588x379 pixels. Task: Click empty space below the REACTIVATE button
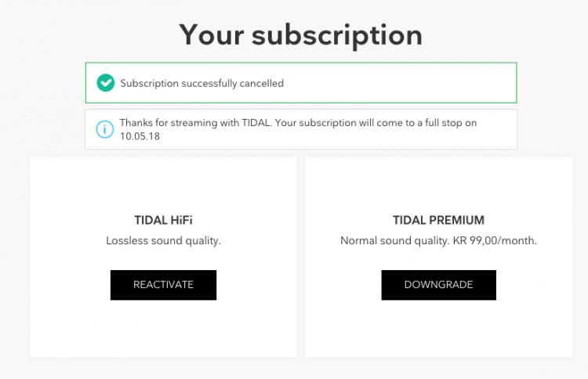pyautogui.click(x=163, y=329)
